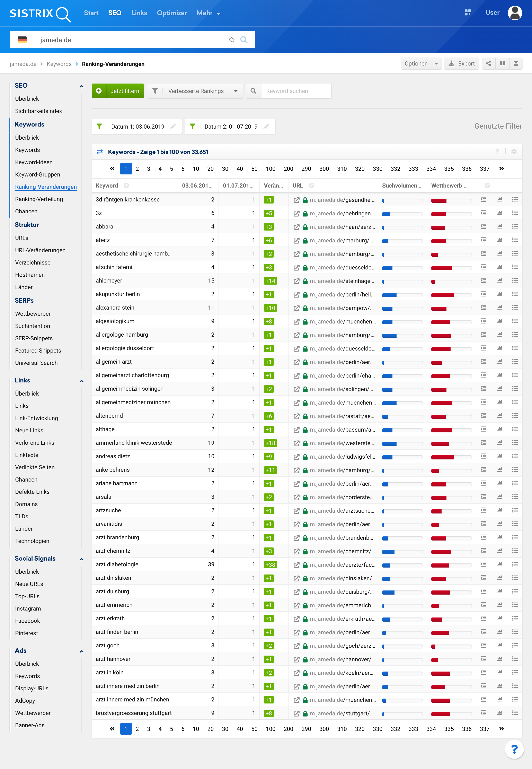Open German flag country selector
This screenshot has width=532, height=769.
point(22,40)
